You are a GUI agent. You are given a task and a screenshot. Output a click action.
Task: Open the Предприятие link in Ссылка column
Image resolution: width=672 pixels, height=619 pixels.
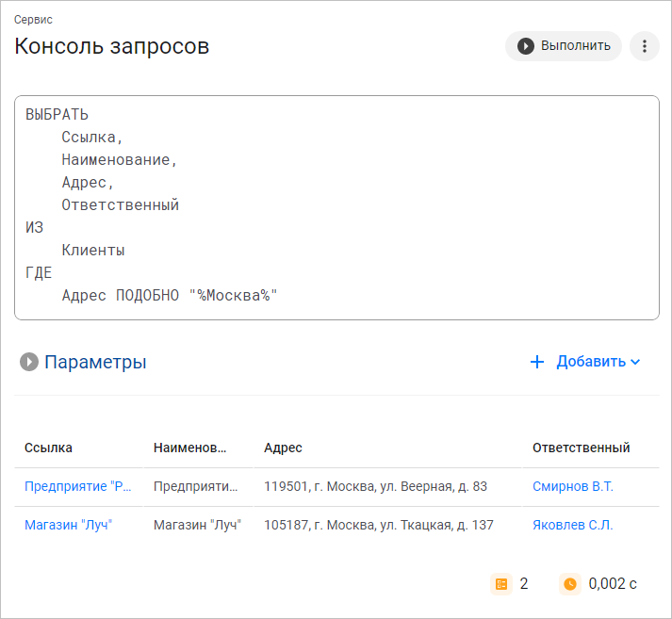tap(78, 486)
